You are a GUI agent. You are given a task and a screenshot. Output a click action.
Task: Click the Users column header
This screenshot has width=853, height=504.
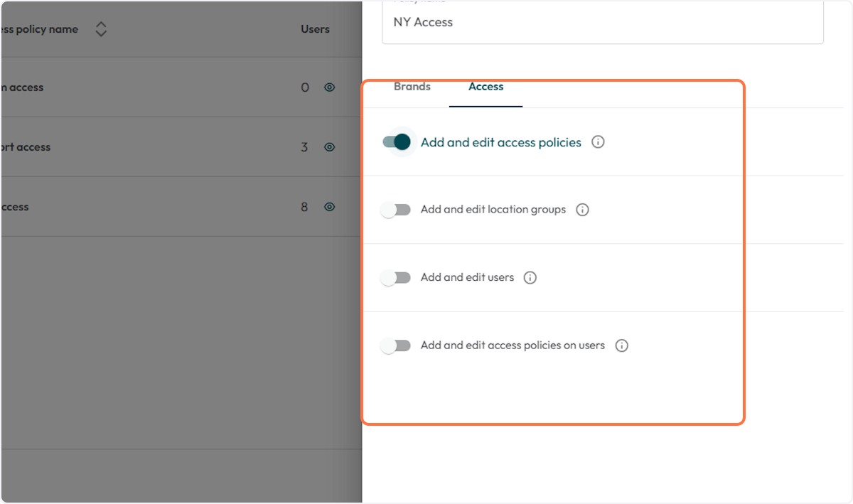(315, 29)
